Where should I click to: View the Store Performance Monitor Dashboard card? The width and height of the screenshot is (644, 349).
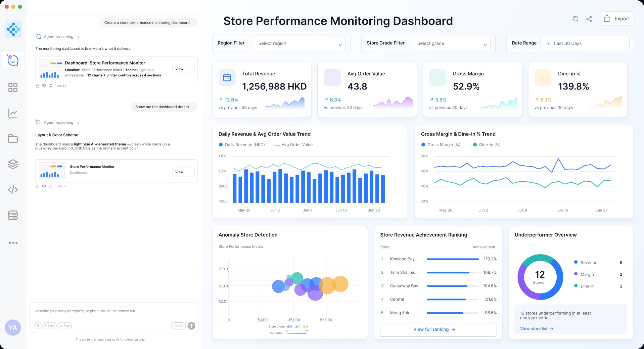(x=179, y=172)
